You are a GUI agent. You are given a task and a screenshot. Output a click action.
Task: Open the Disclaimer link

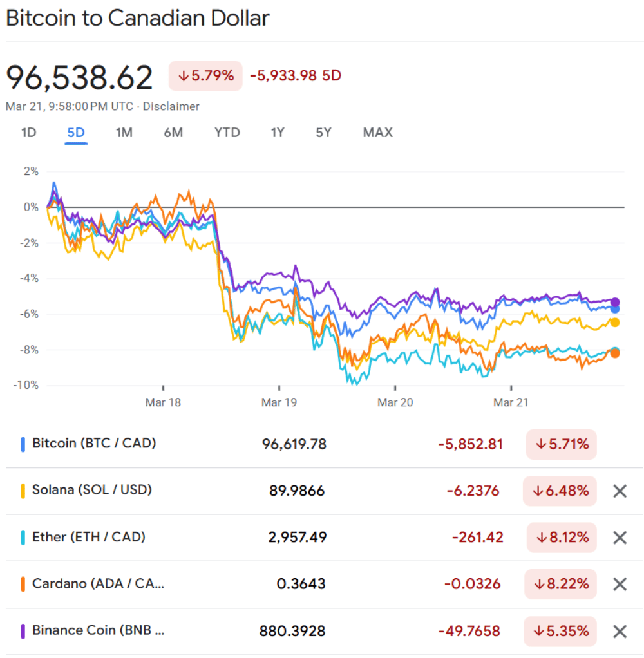[x=171, y=106]
